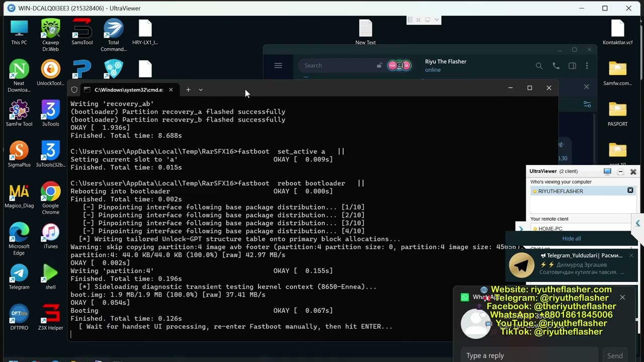Click the Type a reply field
This screenshot has height=362, width=644.
click(x=530, y=355)
